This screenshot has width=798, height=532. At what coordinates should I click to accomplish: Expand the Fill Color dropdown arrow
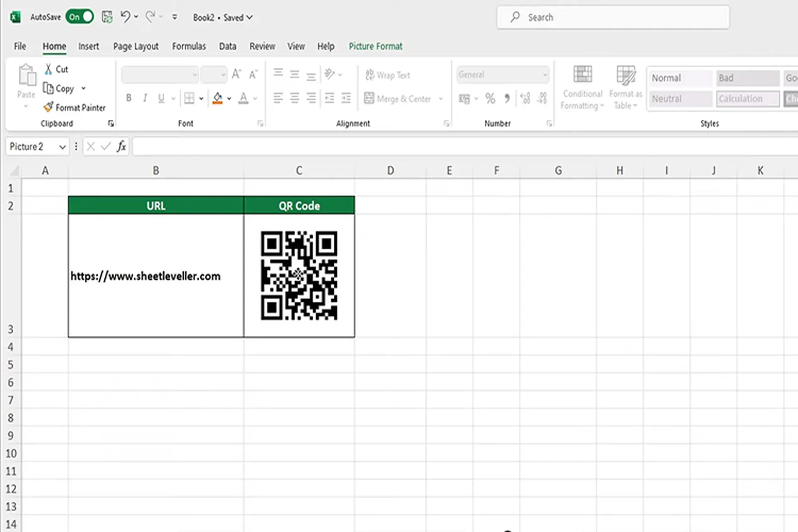click(x=229, y=99)
